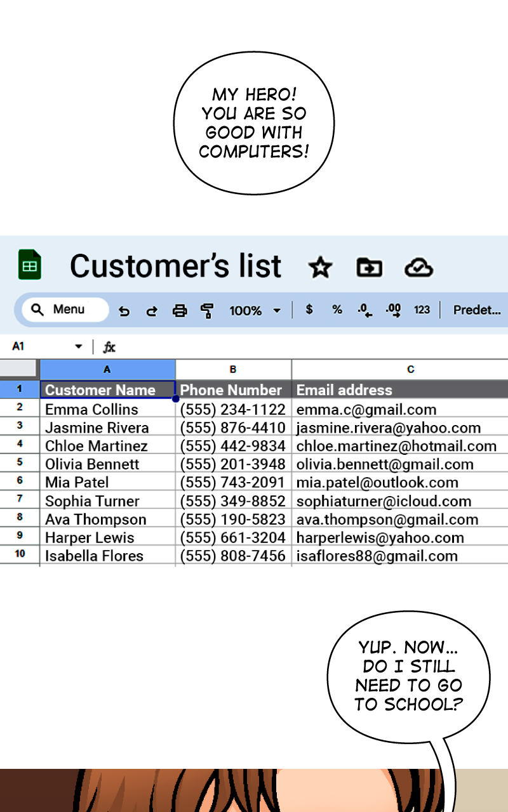Open the Predet... font dropdown

pos(476,310)
